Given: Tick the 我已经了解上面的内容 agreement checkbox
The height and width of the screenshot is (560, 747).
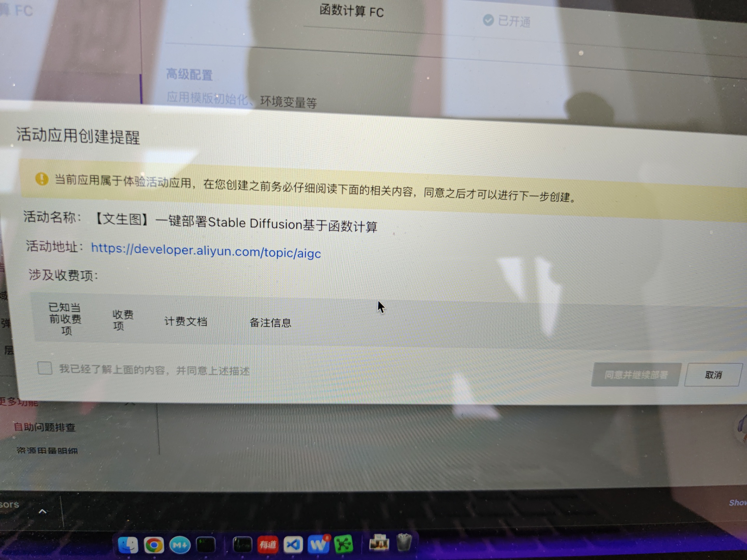Looking at the screenshot, I should (45, 368).
